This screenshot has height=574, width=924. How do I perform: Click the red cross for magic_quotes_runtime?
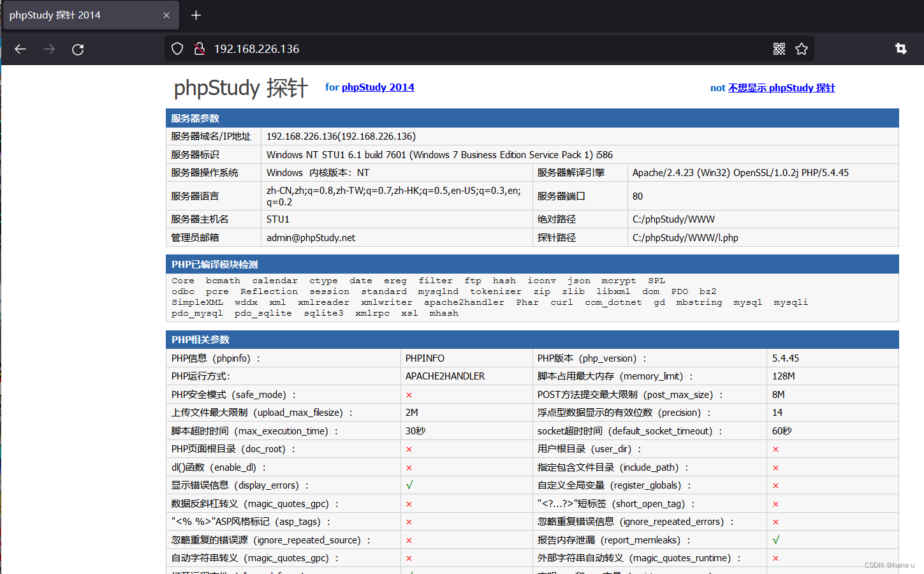click(775, 559)
